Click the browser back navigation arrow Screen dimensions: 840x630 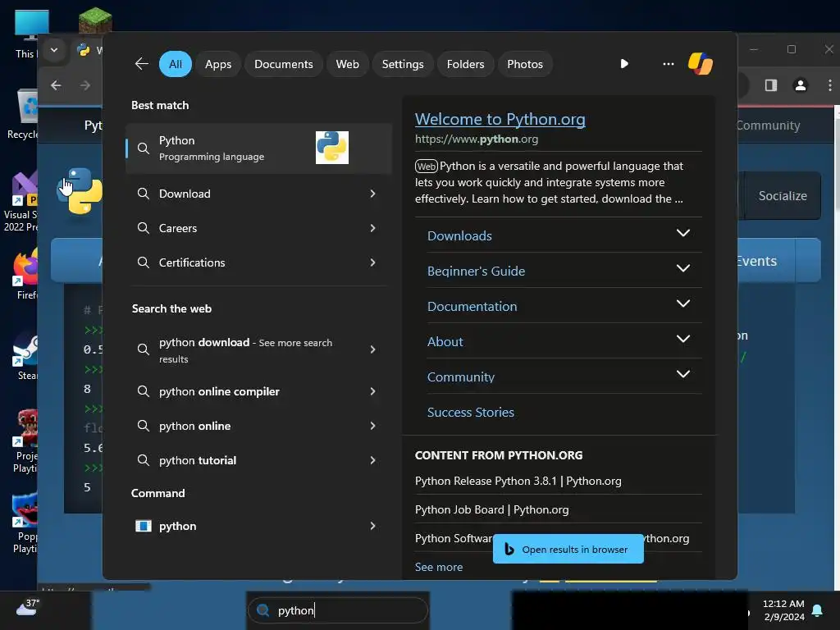(x=57, y=85)
